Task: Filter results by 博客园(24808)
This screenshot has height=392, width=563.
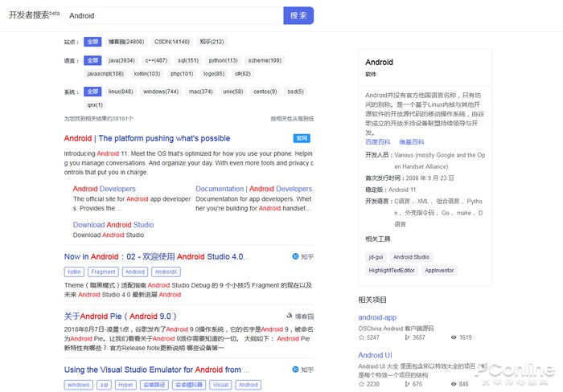Action: (126, 42)
